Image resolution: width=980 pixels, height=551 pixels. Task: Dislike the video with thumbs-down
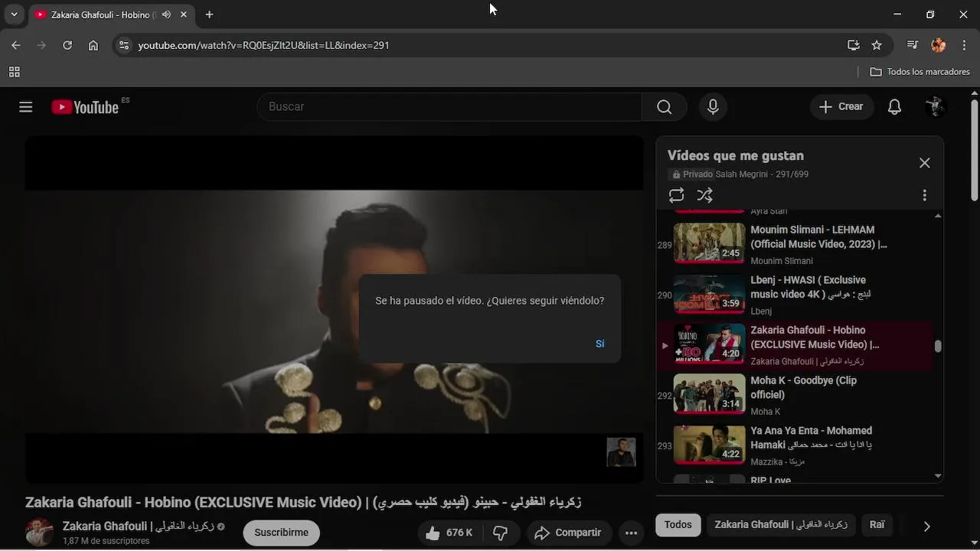[x=501, y=533]
